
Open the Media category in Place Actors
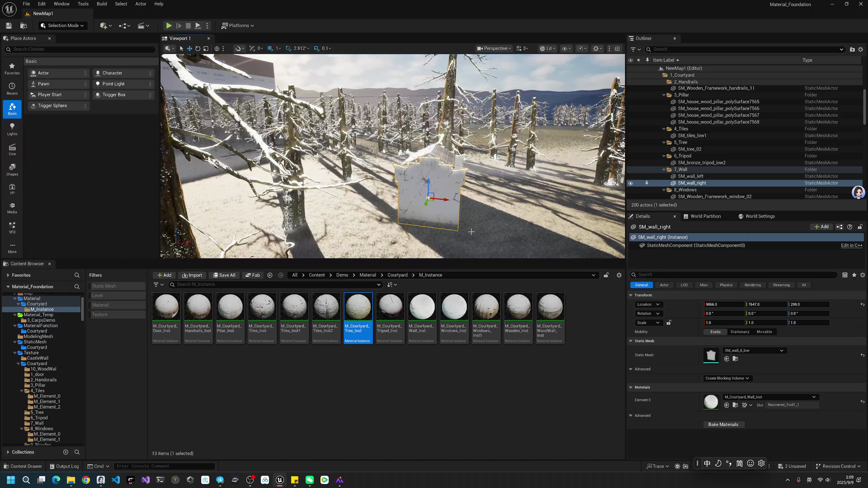tap(12, 208)
